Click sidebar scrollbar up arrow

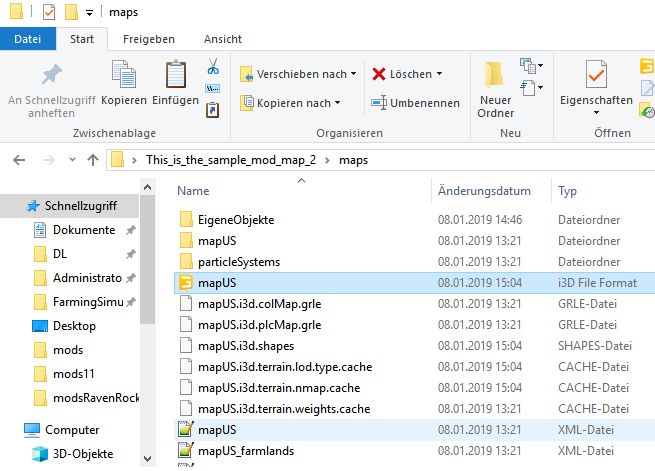147,187
